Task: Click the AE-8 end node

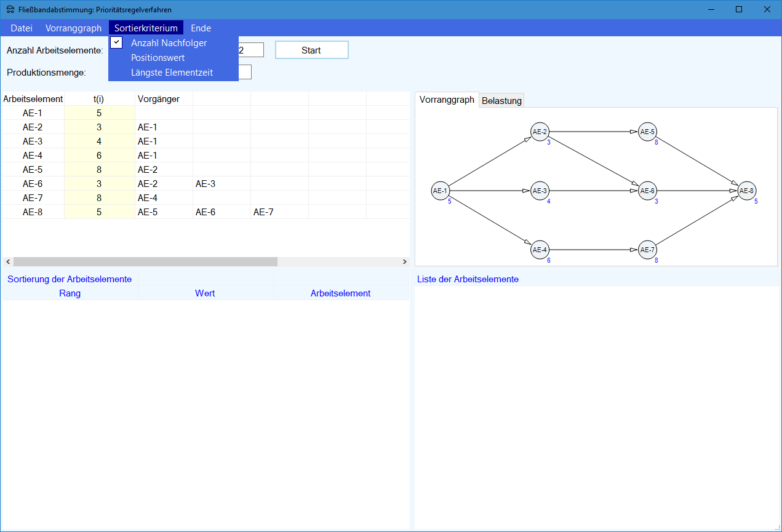Action: 746,191
